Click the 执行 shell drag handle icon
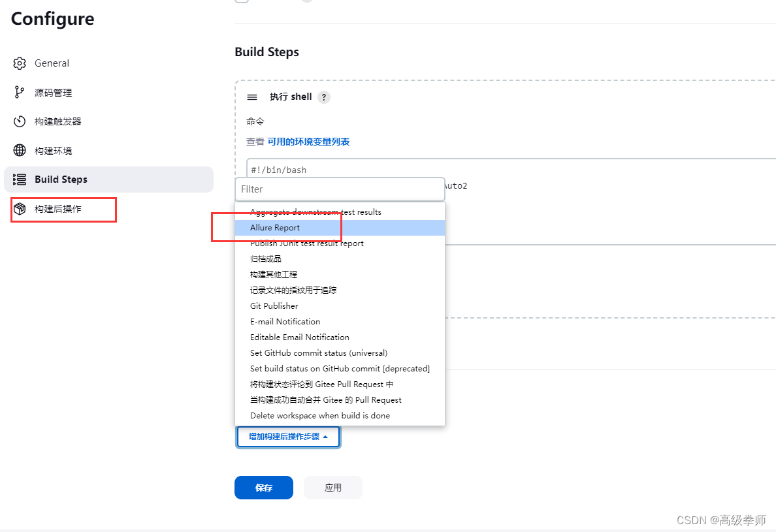This screenshot has width=776, height=532. point(252,97)
